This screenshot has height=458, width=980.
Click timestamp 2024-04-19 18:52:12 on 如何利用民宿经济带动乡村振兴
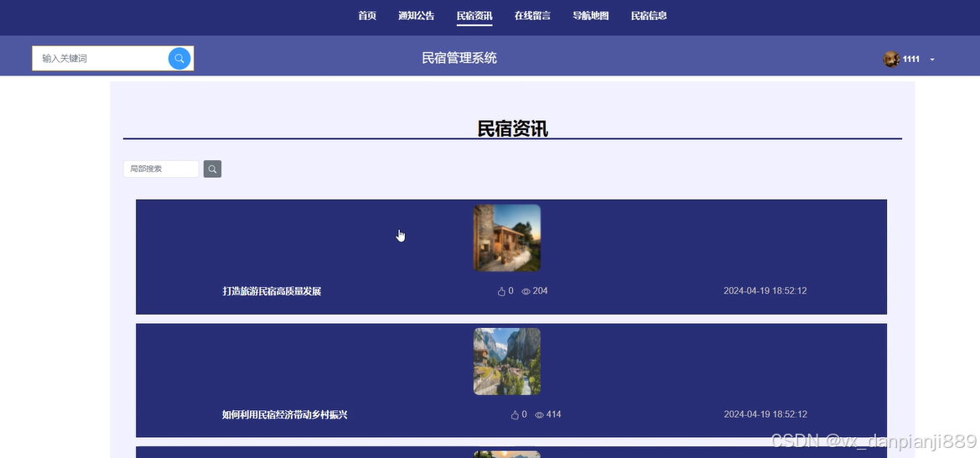point(765,414)
